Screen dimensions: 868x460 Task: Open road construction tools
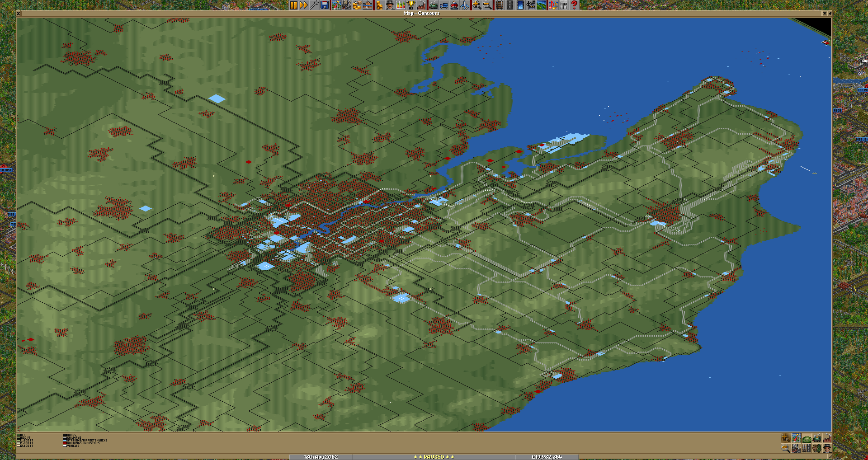(x=509, y=5)
